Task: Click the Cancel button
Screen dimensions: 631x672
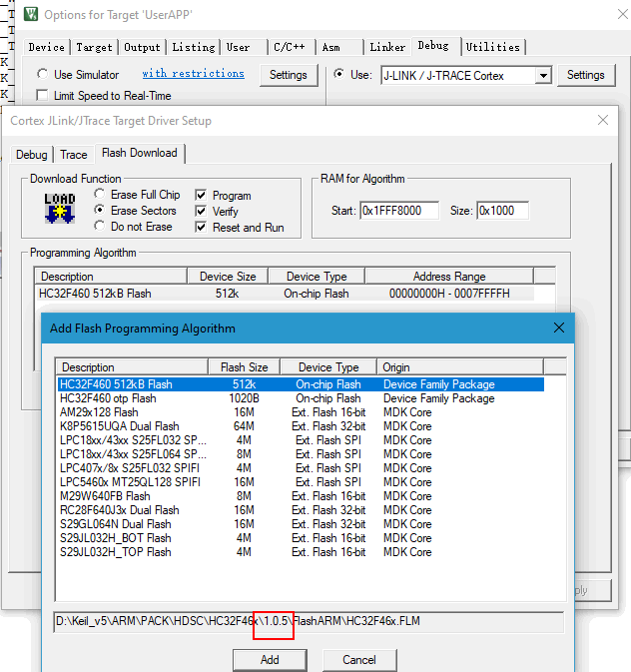Action: coord(359,660)
